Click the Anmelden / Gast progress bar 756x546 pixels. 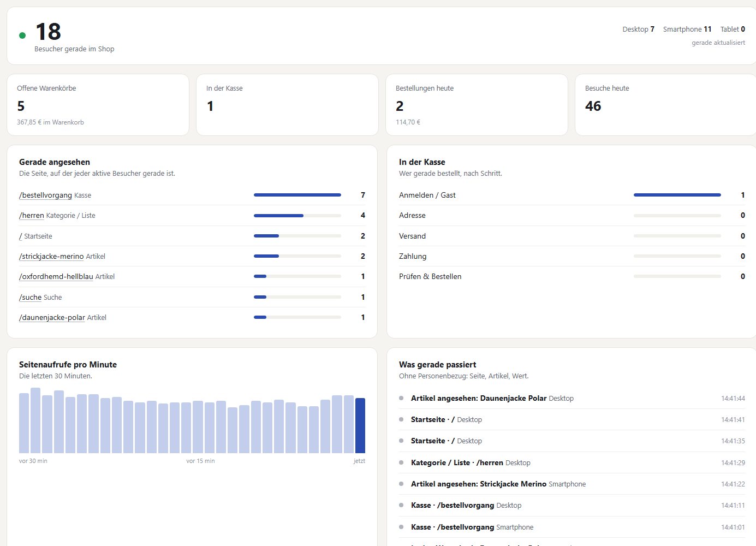677,195
